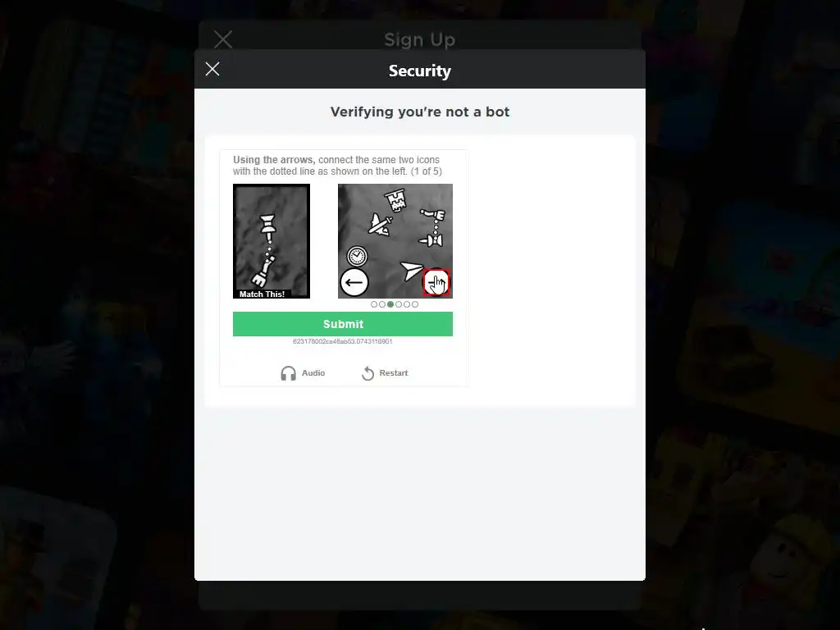Viewport: 840px width, 630px height.
Task: Click the airplane icon in the puzzle image
Action: [380, 224]
